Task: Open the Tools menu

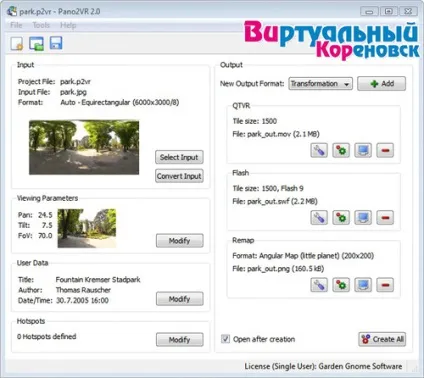Action: tap(41, 25)
